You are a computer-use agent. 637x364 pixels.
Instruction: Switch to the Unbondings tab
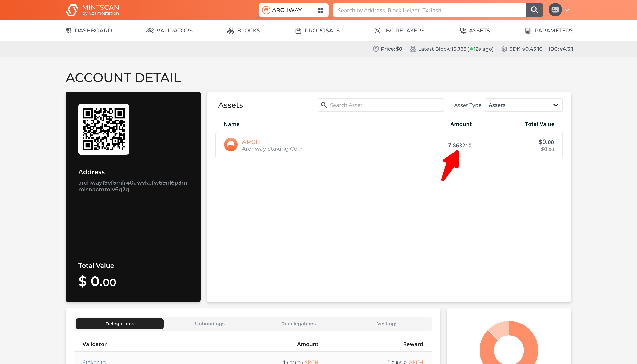tap(210, 324)
